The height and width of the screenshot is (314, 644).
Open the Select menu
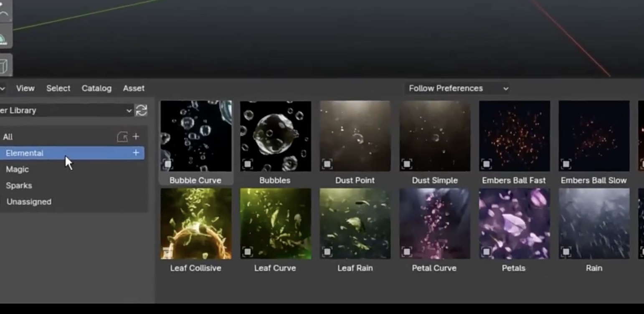(x=58, y=88)
